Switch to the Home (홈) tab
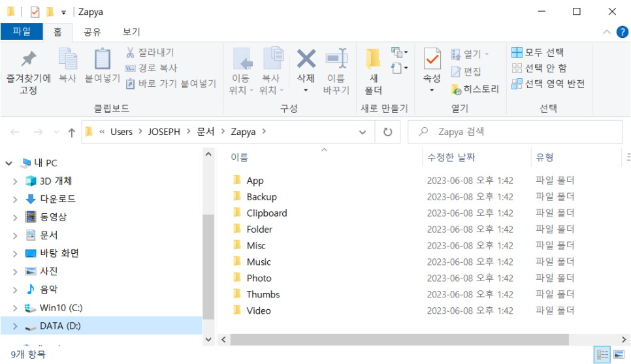 pos(57,32)
